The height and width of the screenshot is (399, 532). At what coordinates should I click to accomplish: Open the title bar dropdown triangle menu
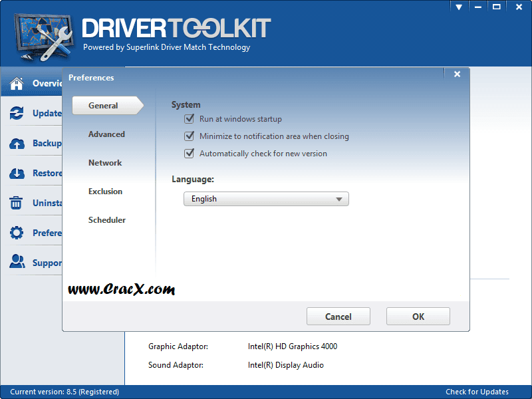[459, 7]
